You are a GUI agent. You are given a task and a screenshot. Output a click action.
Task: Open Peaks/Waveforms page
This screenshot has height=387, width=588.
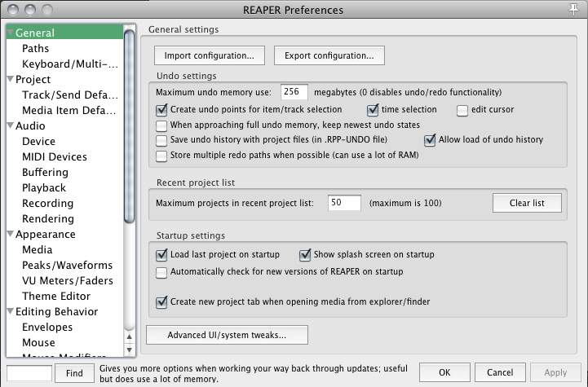pyautogui.click(x=67, y=265)
